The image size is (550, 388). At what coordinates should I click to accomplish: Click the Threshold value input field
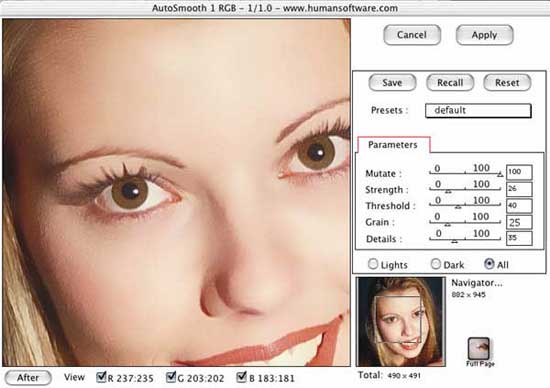pyautogui.click(x=519, y=205)
